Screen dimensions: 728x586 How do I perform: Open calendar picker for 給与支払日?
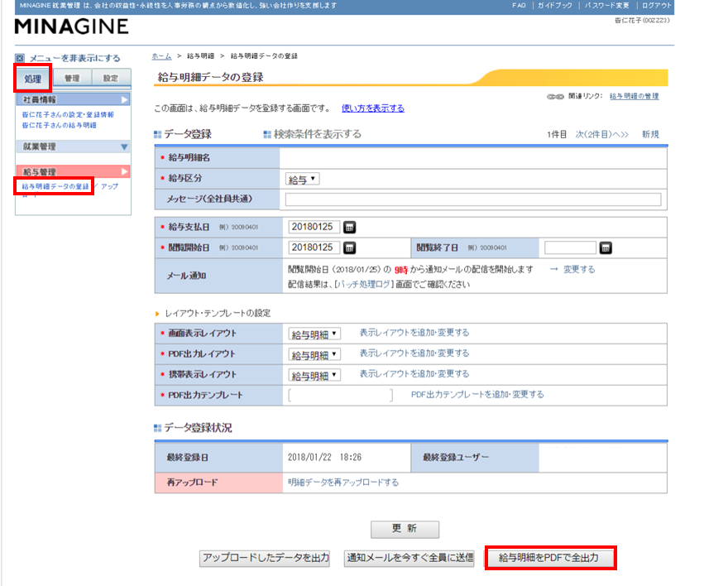pos(349,228)
